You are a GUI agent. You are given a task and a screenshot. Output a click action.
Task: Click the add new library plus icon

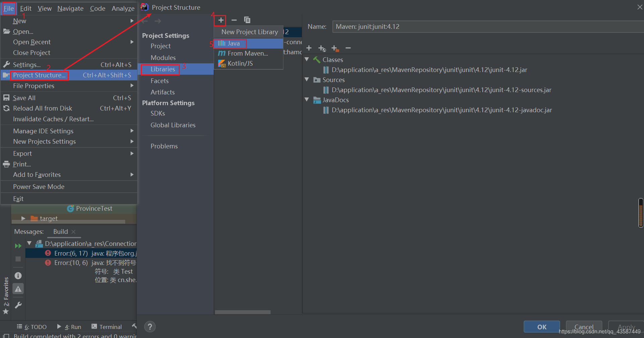point(221,20)
